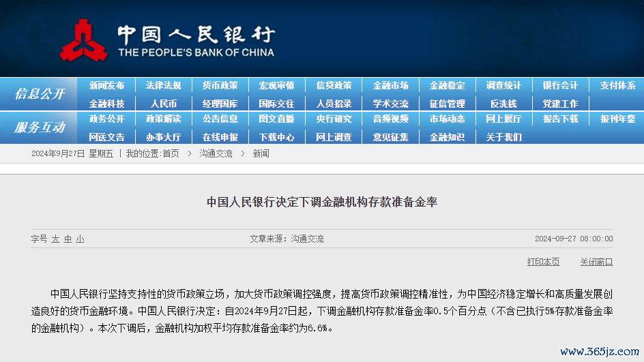The height and width of the screenshot is (362, 644).
Task: Open the 关于我们 page
Action: click(503, 137)
